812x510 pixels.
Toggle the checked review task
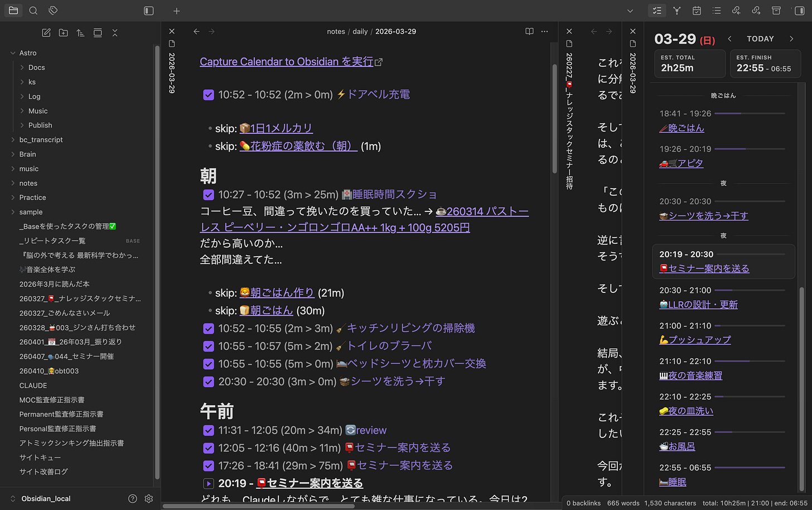[209, 430]
